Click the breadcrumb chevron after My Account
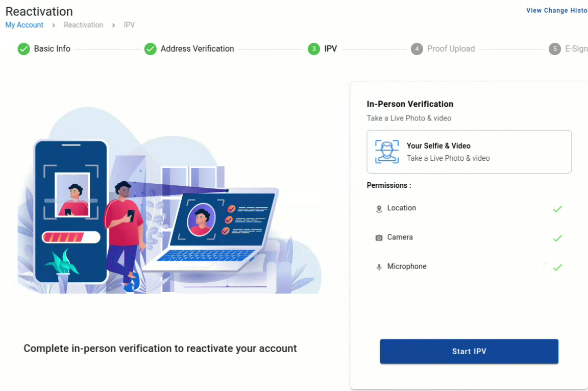588x391 pixels. point(54,25)
